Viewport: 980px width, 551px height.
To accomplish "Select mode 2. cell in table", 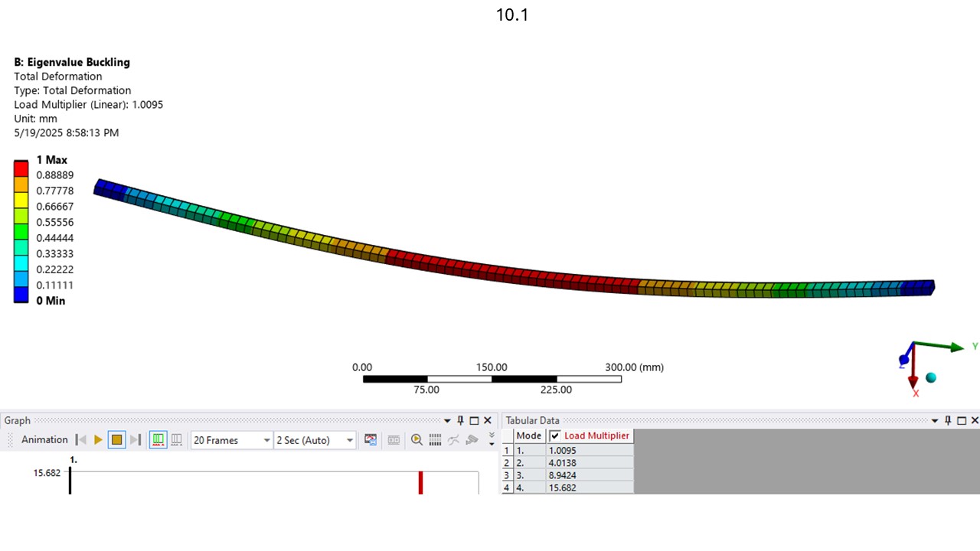I will [529, 463].
